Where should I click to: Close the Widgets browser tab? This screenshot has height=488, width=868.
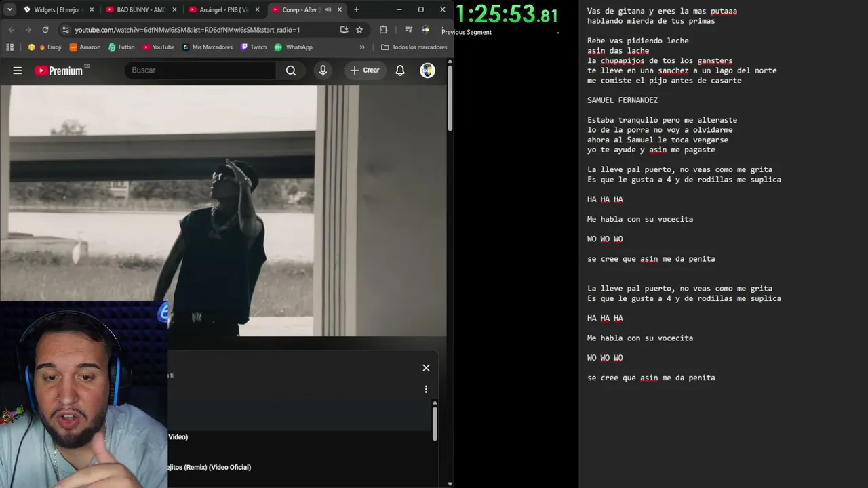pyautogui.click(x=92, y=9)
